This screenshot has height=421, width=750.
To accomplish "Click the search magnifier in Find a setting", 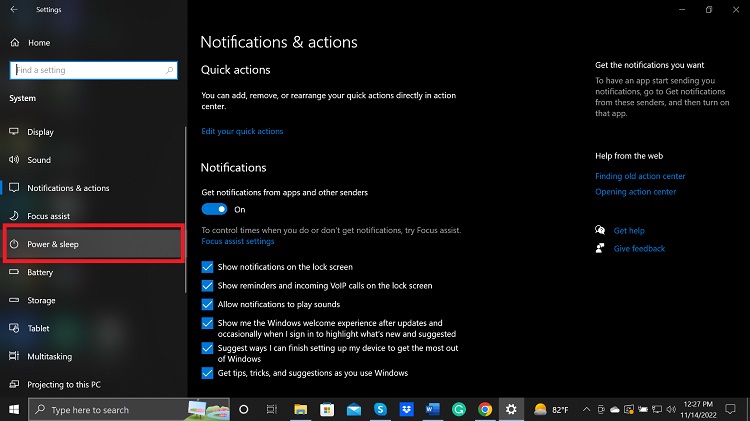I will (x=171, y=71).
